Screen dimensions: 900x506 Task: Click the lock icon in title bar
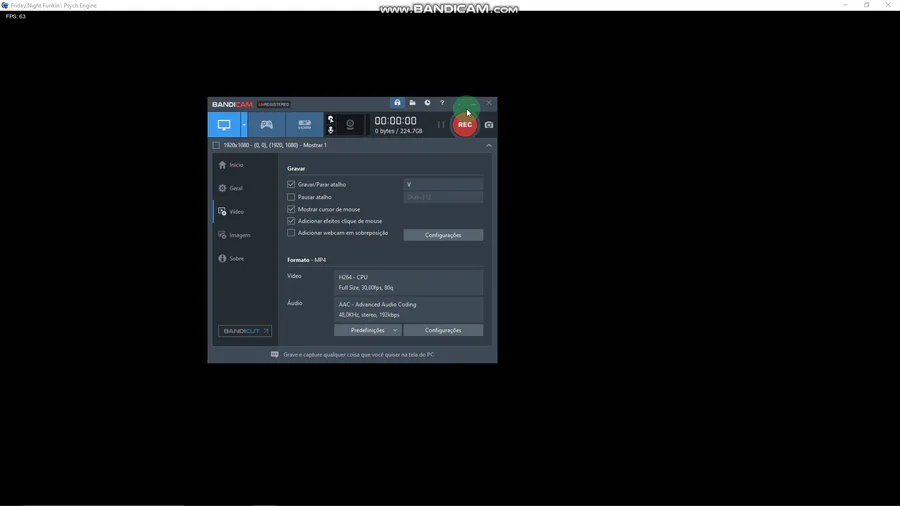(397, 103)
